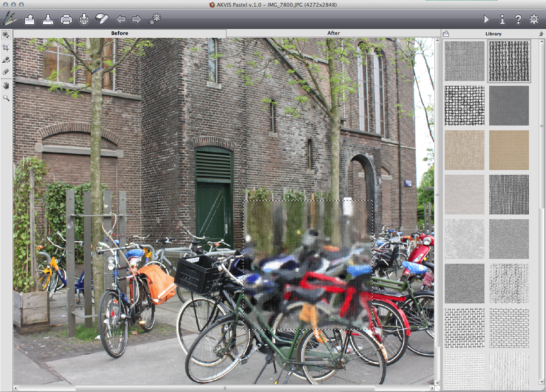Select the Zoom magnifier tool

pos(6,98)
